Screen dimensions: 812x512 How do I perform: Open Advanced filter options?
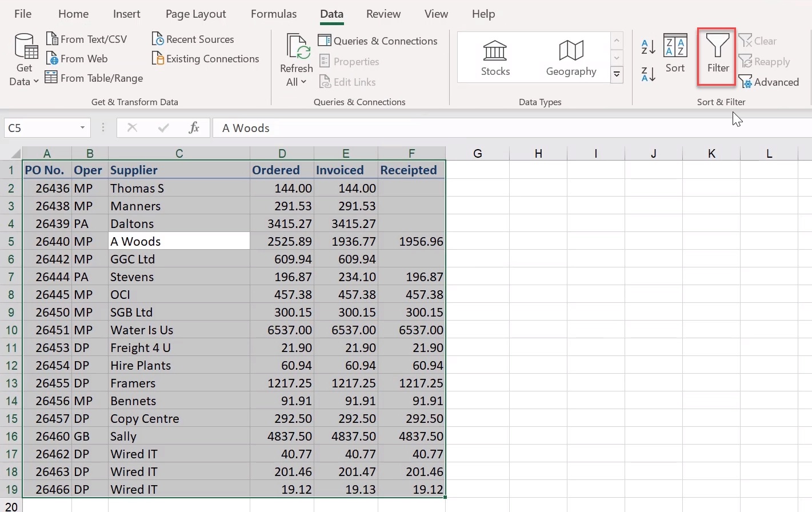[x=769, y=82]
